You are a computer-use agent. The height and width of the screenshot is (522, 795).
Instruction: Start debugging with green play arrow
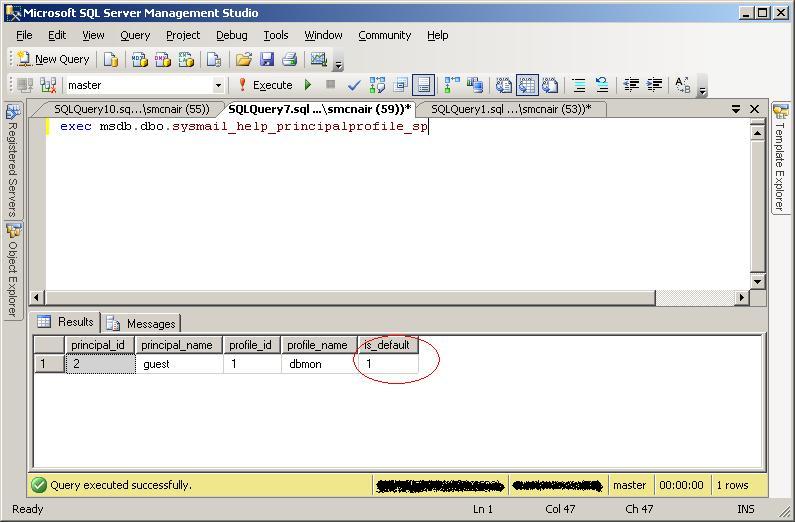308,85
